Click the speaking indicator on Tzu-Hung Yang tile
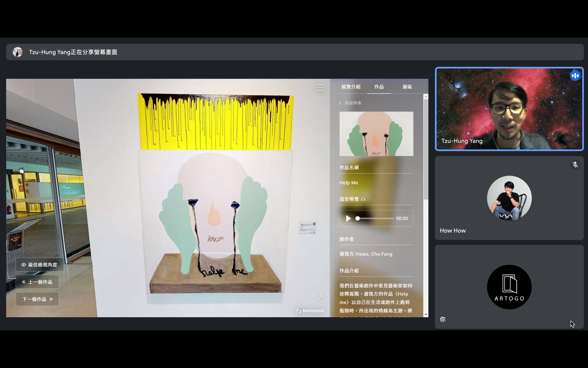This screenshot has width=588, height=368. 575,76
